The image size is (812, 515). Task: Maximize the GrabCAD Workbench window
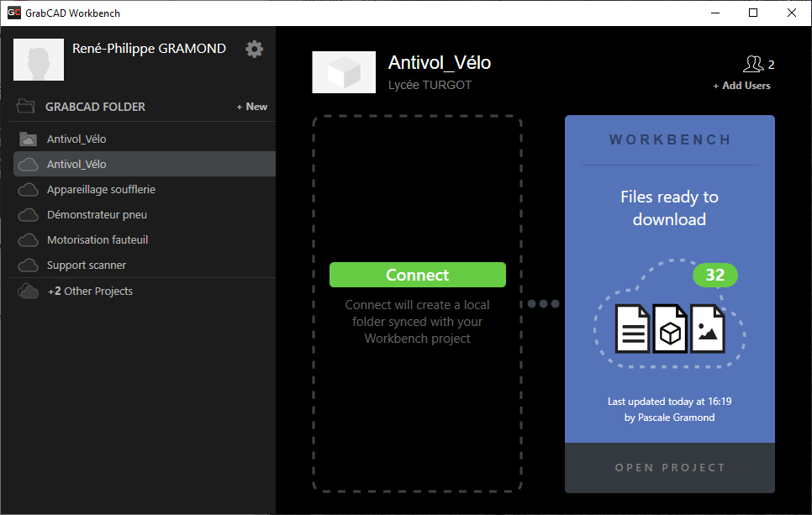(x=753, y=13)
